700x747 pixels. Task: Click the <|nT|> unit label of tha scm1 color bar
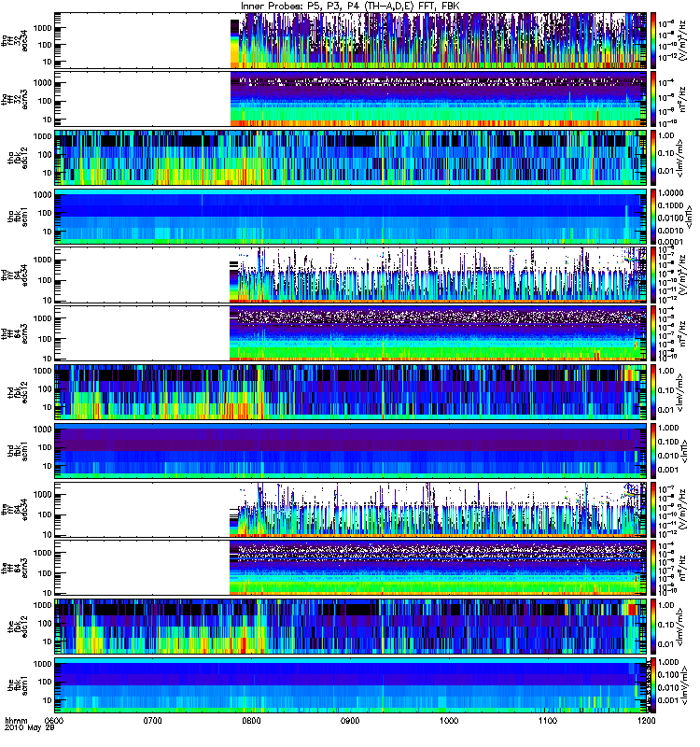tap(689, 217)
